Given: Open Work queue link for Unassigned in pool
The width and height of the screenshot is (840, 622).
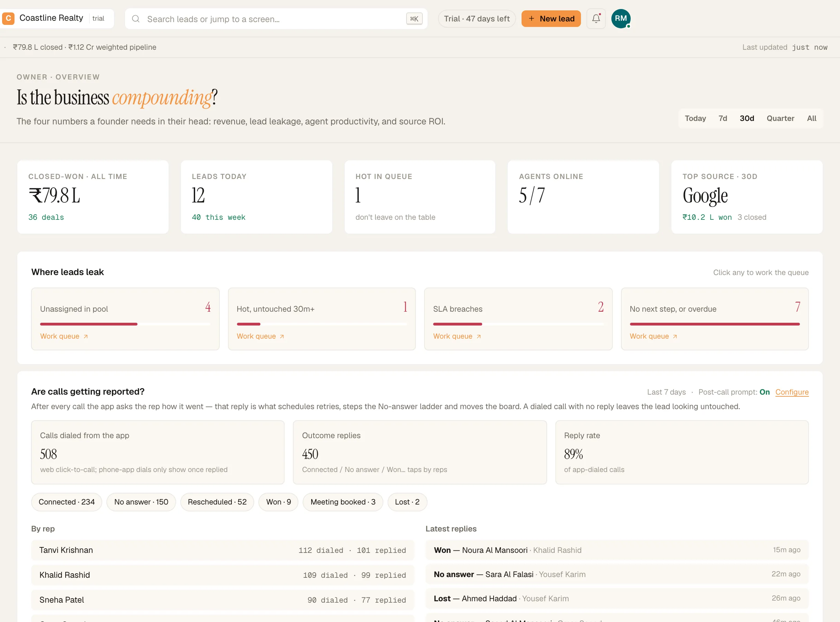Looking at the screenshot, I should [64, 336].
